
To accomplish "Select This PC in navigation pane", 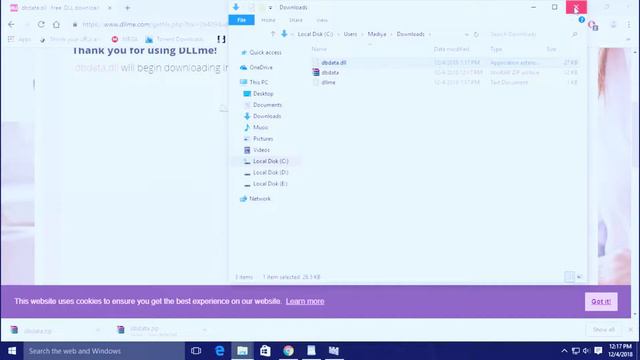I will 258,82.
